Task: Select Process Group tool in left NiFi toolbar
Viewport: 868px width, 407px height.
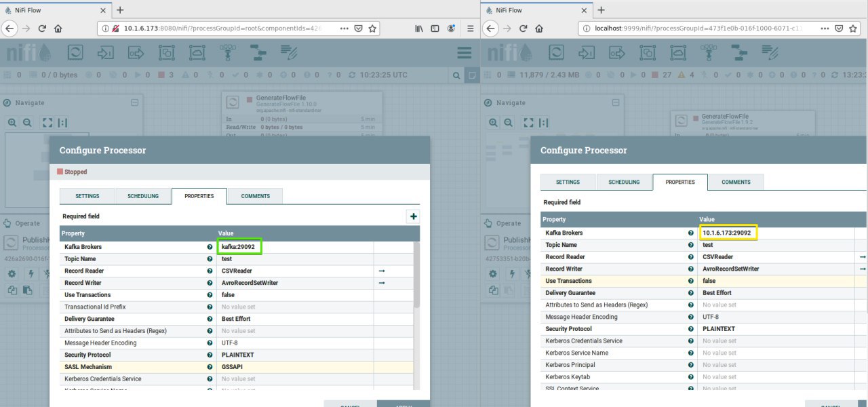Action: (x=167, y=52)
